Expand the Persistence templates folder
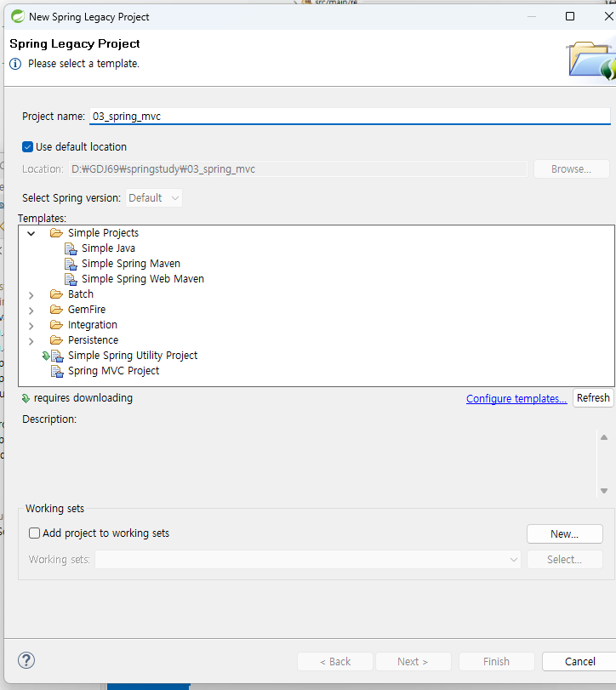This screenshot has width=616, height=690. pos(31,341)
